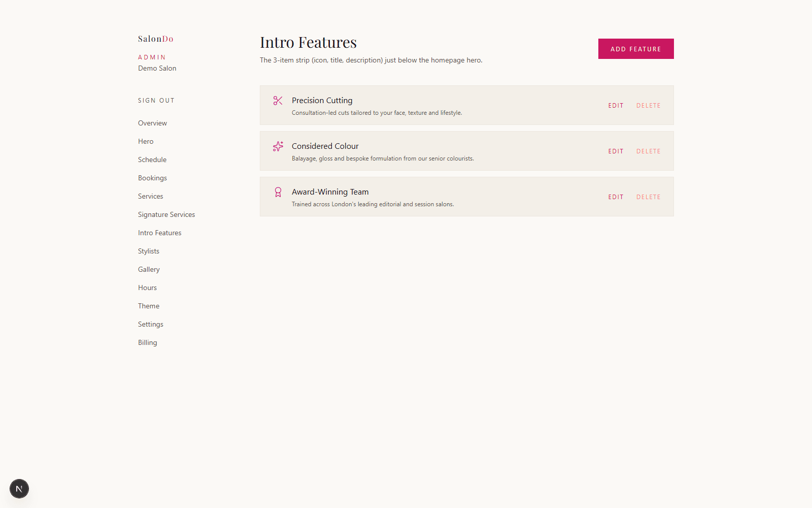Add a new feature with Add Feature
Screen dimensions: 812x508
[x=636, y=49]
